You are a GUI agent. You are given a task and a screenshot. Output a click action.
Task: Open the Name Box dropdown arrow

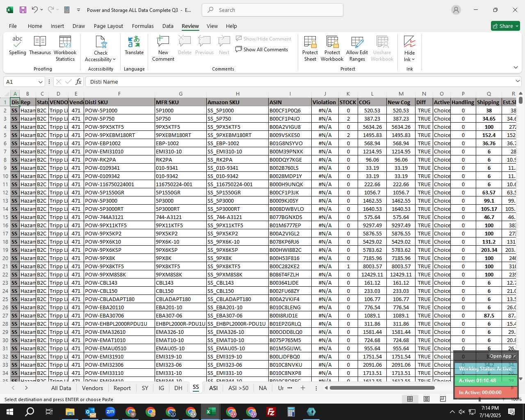[x=40, y=82]
